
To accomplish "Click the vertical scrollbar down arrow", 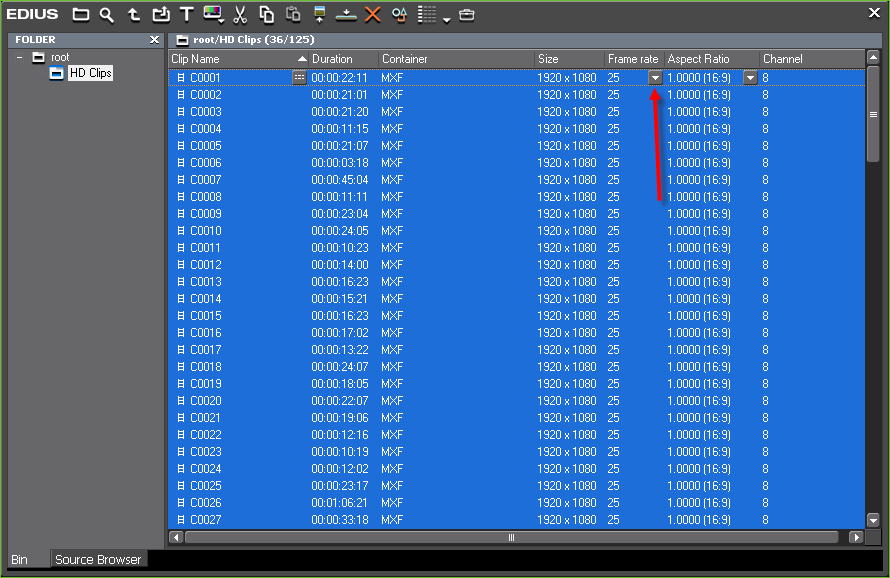I will tap(873, 520).
